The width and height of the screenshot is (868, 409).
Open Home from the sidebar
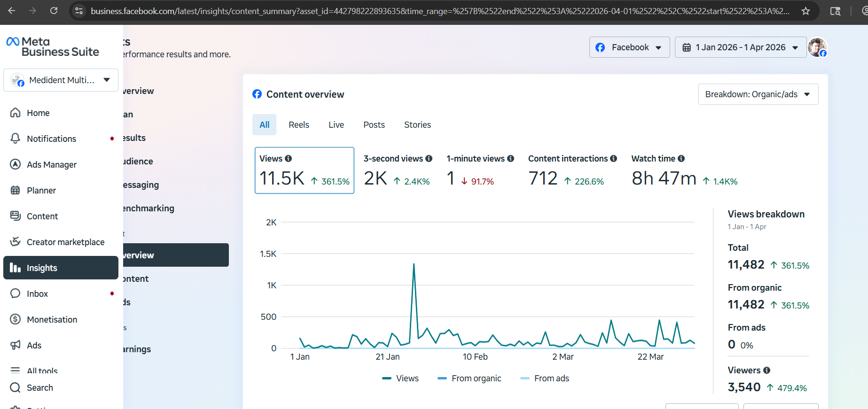pos(61,113)
